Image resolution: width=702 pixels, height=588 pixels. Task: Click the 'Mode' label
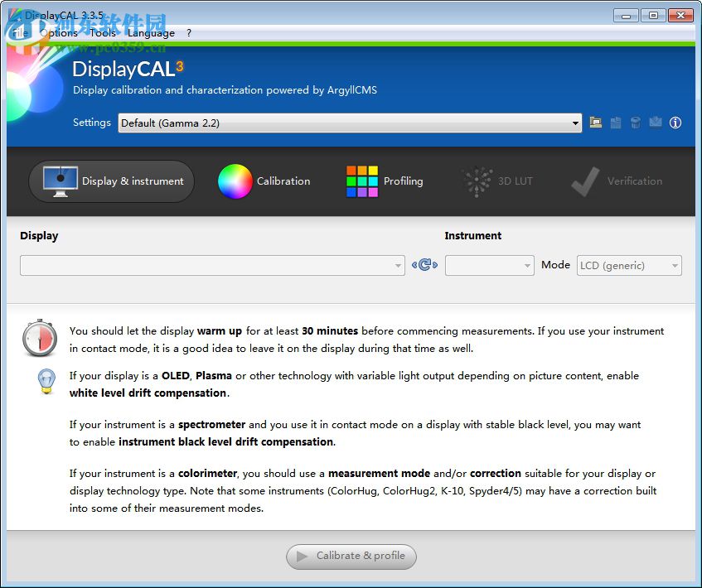click(x=555, y=264)
